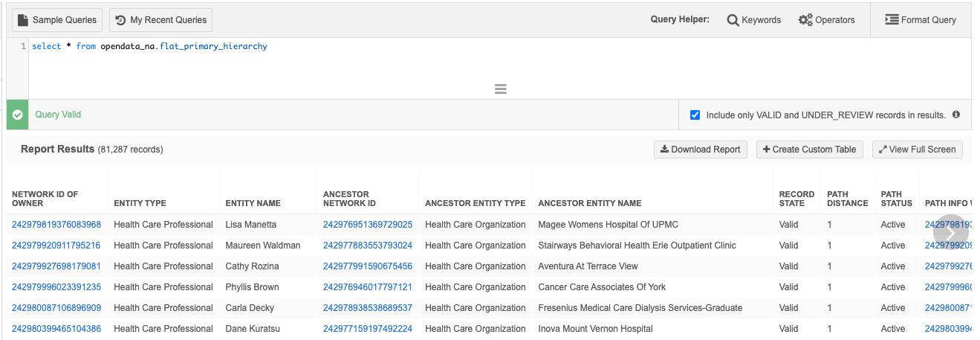Screen dimensions: 980x340
Task: View results in full screen
Action: (917, 150)
